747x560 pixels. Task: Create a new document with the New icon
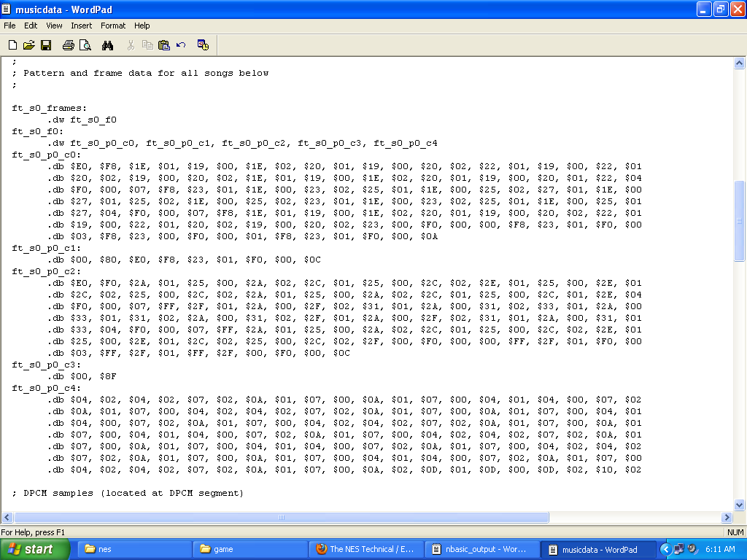tap(12, 45)
